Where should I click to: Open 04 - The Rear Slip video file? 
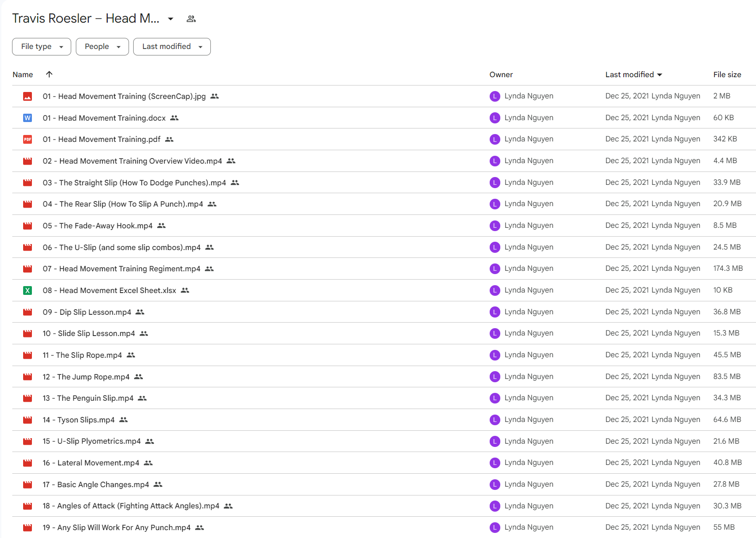123,204
